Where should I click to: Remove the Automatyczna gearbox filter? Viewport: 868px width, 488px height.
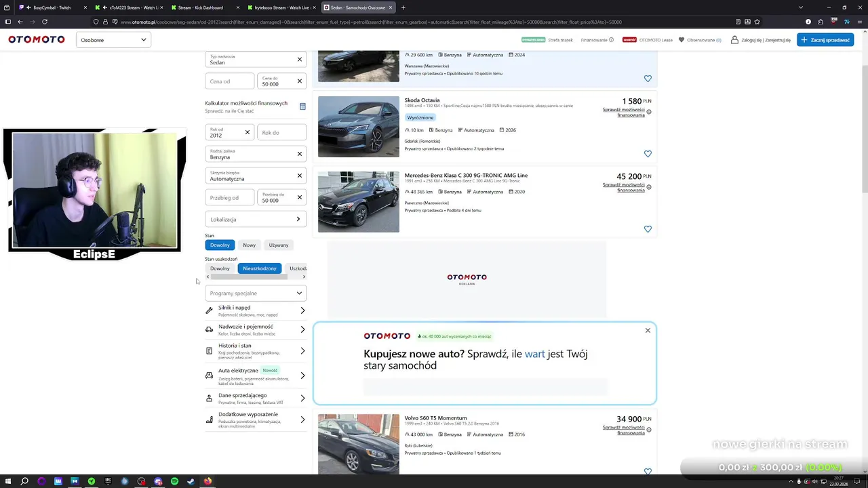point(299,176)
